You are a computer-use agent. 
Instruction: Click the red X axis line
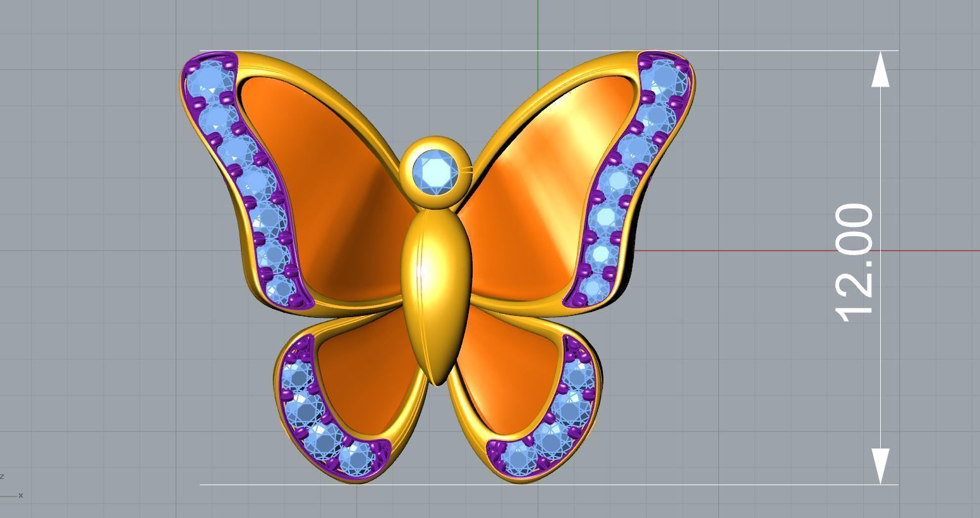click(x=790, y=251)
